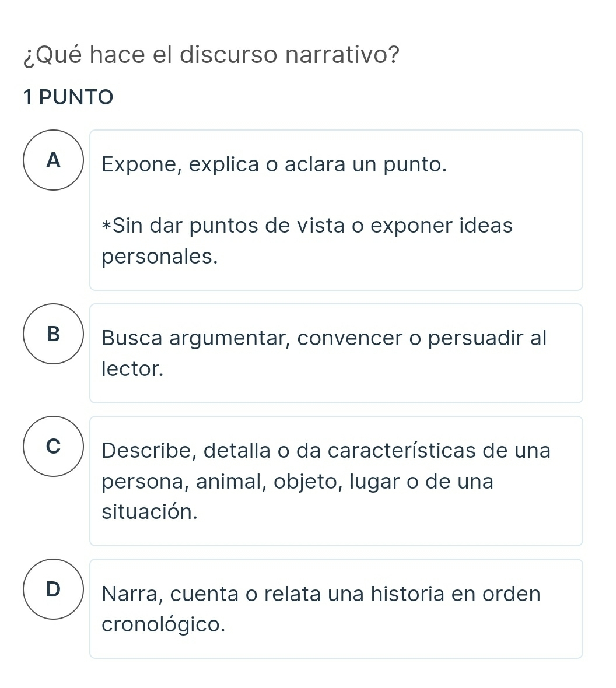Click the '1 PUNTO' label
The height and width of the screenshot is (688, 616).
[68, 97]
